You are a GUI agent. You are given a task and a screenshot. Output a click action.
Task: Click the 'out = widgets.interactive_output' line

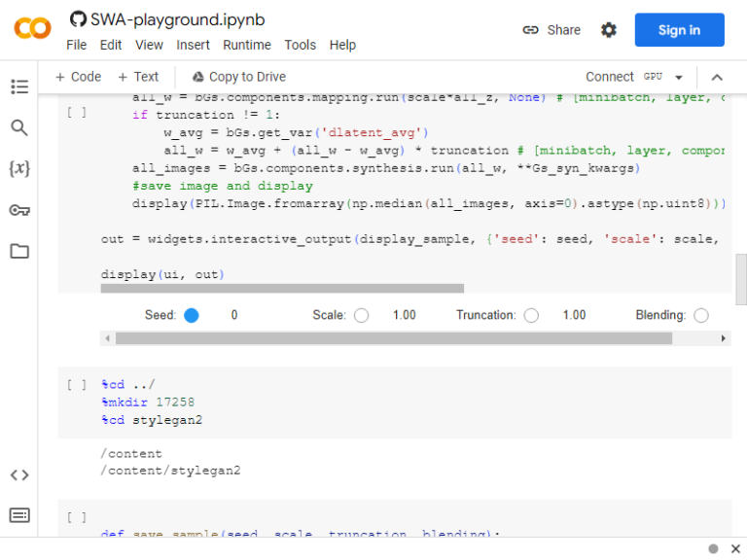point(409,239)
